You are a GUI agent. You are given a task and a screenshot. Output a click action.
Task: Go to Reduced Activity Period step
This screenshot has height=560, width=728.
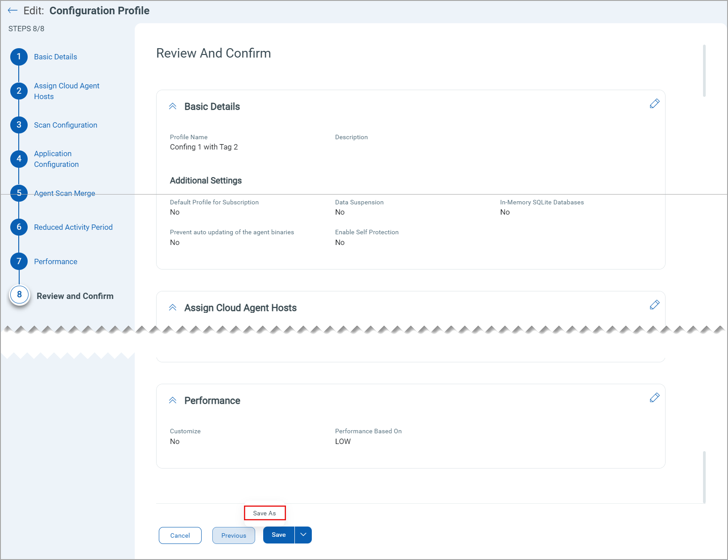coord(73,227)
